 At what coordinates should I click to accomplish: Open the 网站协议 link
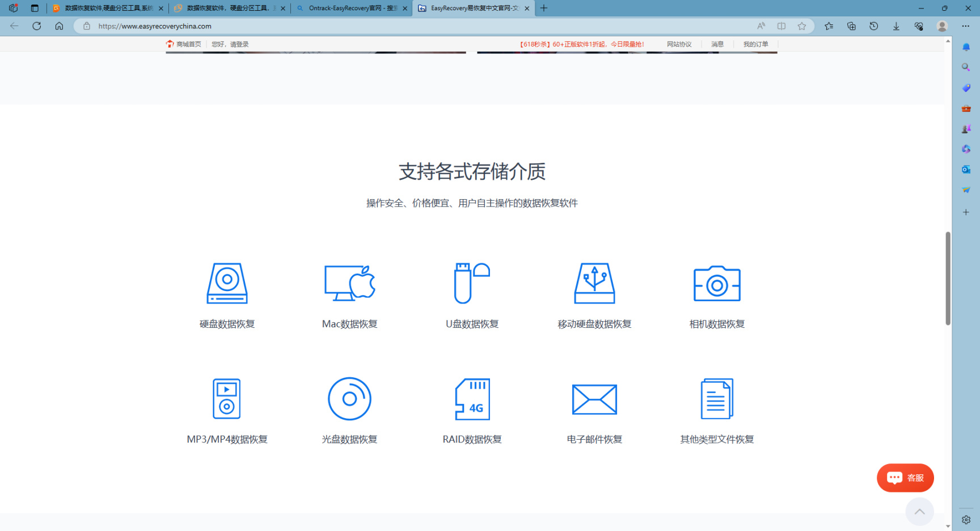point(679,44)
